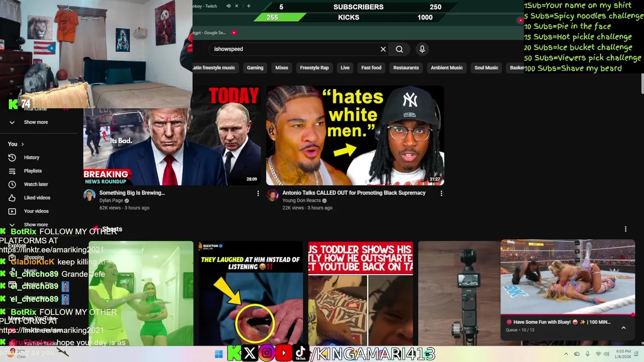644x362 pixels.
Task: Show hidden system tray icons
Action: [566, 354]
